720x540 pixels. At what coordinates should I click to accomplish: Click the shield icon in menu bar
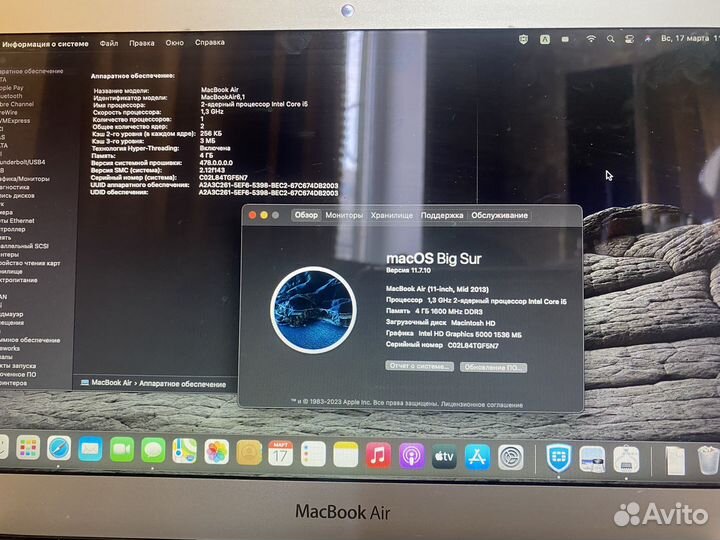(523, 39)
